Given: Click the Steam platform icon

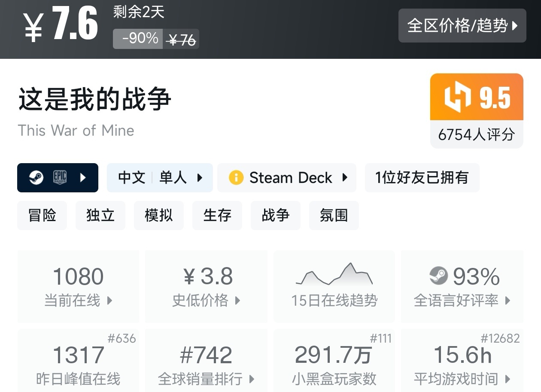Looking at the screenshot, I should (36, 178).
